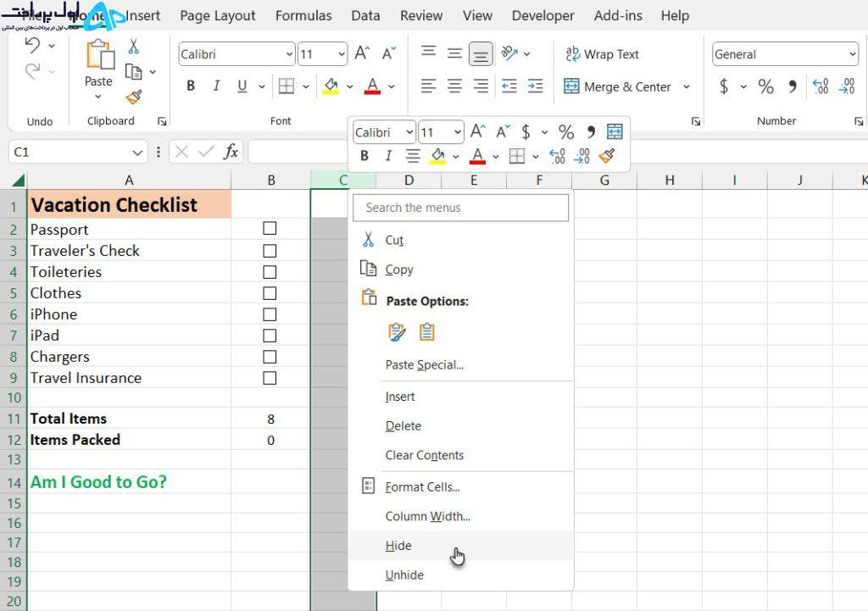Check the Chargers checkbox
The image size is (868, 611).
click(270, 357)
